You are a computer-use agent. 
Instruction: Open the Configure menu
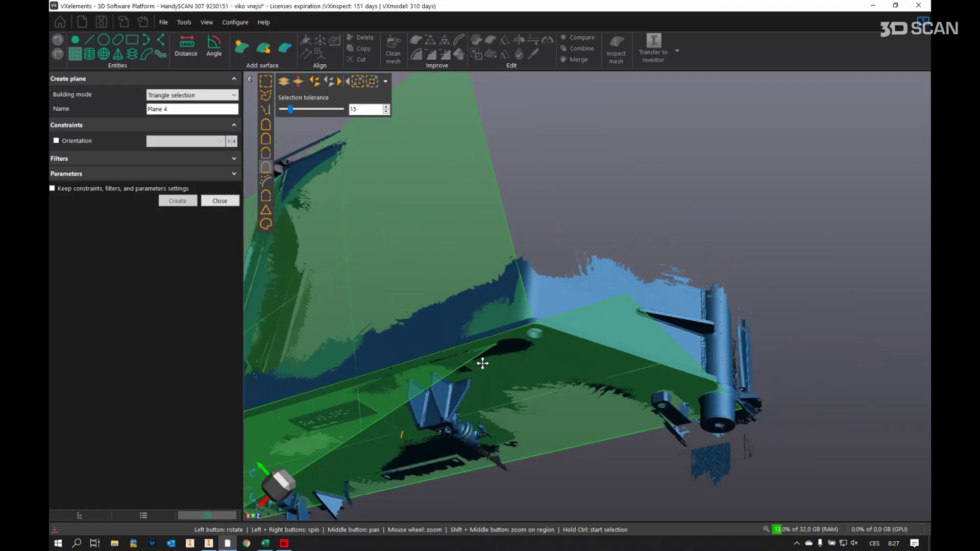235,22
